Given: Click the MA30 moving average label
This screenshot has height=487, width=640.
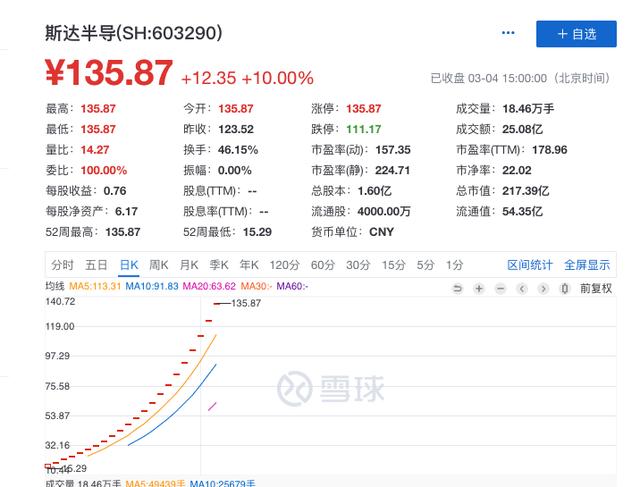Looking at the screenshot, I should (256, 286).
